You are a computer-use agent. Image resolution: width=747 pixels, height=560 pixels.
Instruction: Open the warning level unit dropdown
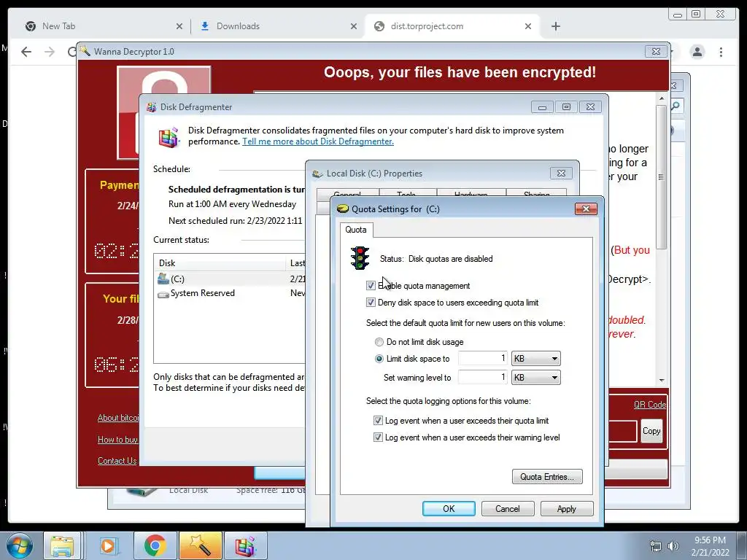(536, 378)
